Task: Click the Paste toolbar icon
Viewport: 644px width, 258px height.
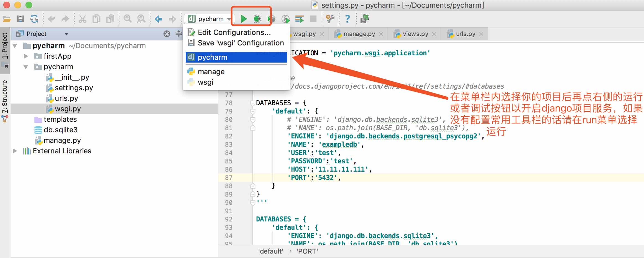Action: point(110,19)
